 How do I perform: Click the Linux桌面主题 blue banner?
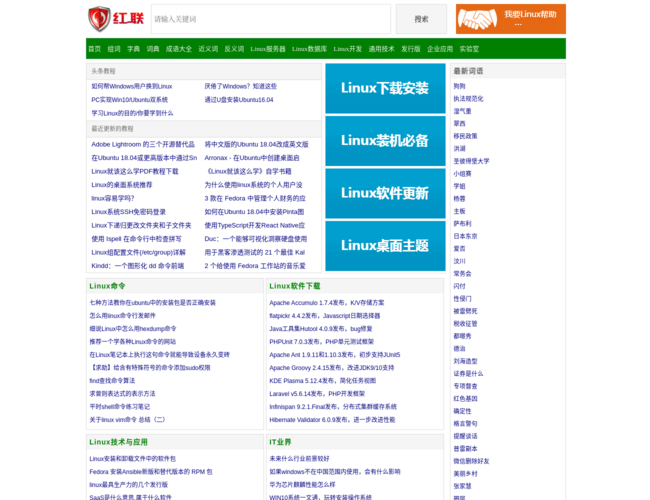click(x=385, y=246)
